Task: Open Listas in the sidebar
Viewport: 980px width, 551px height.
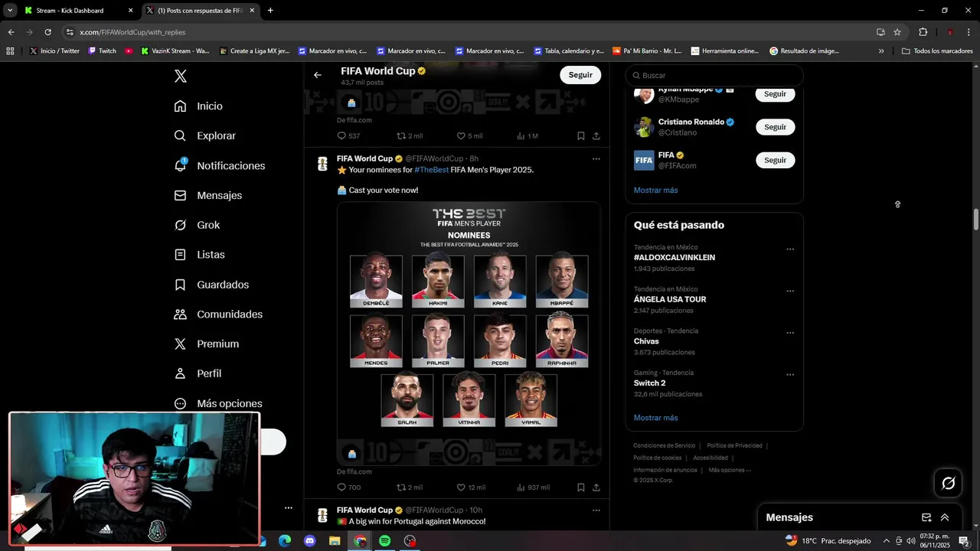Action: pyautogui.click(x=199, y=255)
